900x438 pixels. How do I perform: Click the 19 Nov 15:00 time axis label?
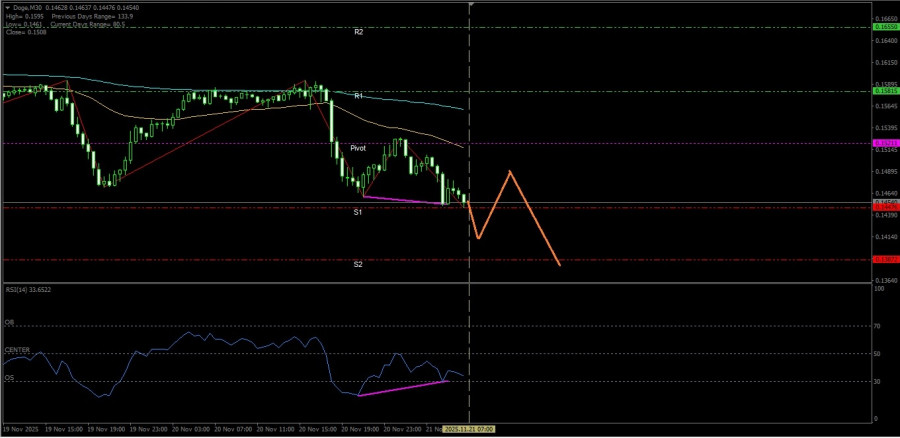click(65, 429)
